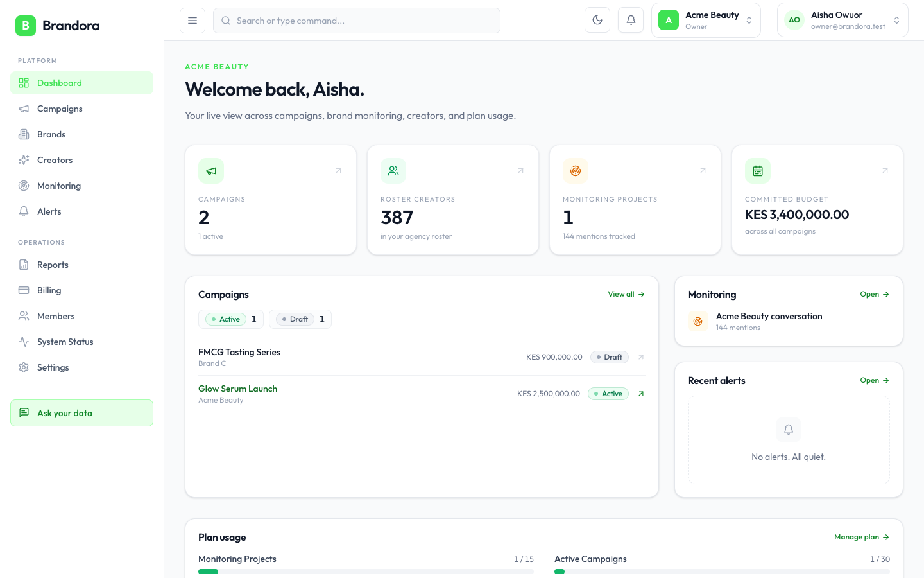Screen dimensions: 924x578
Task: Click the arrow on Glow Serum Launch row
Action: click(x=640, y=394)
